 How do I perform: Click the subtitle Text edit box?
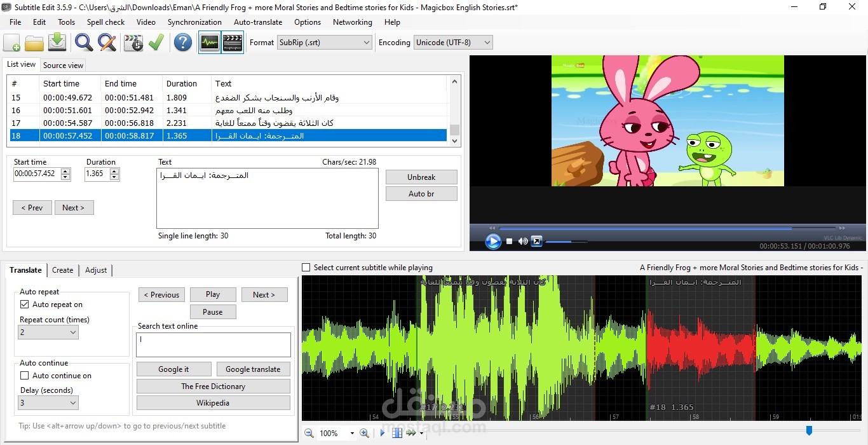pyautogui.click(x=268, y=198)
